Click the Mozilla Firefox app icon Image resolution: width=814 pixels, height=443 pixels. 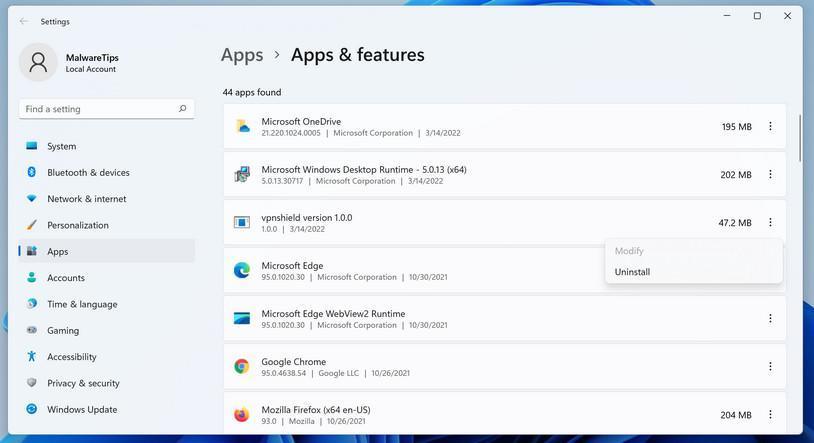(x=241, y=414)
